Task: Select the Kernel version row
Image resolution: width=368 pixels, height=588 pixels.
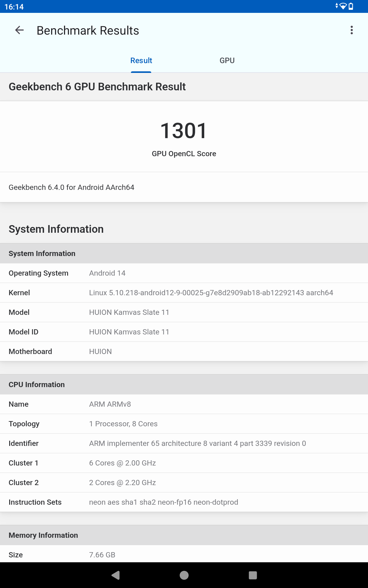Action: [x=184, y=293]
